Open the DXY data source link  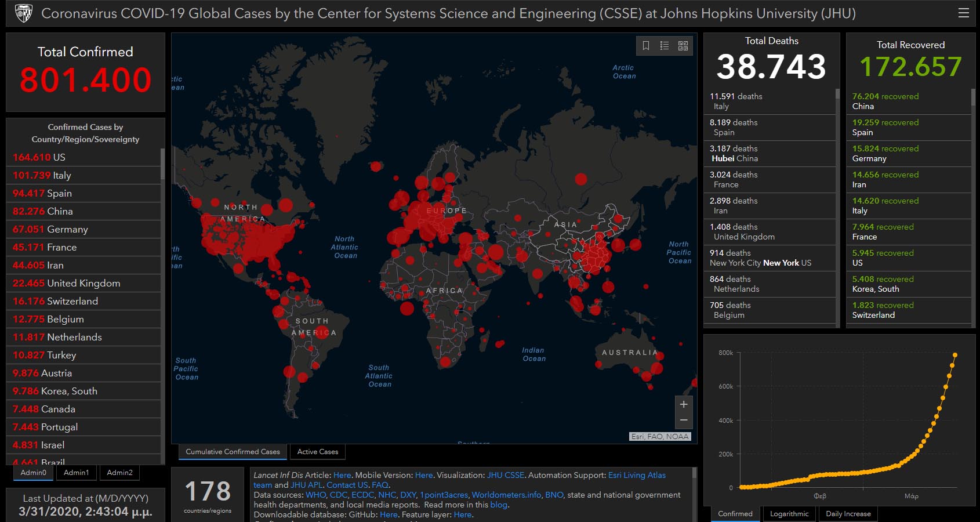click(x=408, y=495)
